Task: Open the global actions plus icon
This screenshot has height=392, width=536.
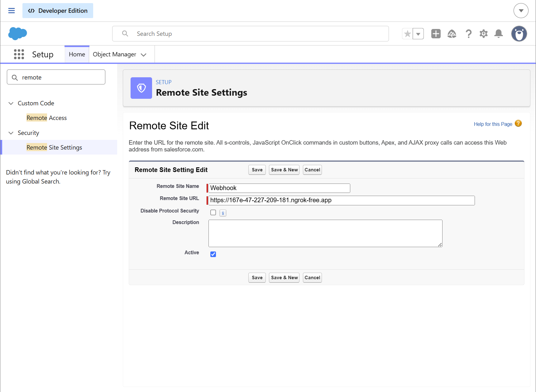Action: click(x=436, y=34)
